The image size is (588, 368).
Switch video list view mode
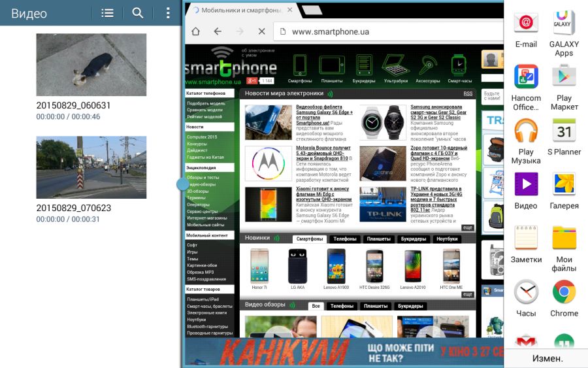click(x=108, y=13)
